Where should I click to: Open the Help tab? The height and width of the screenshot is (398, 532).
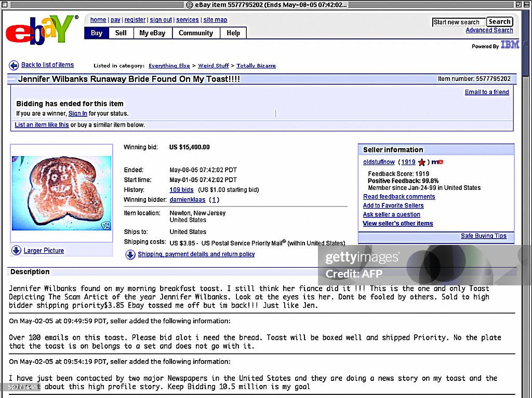point(233,33)
